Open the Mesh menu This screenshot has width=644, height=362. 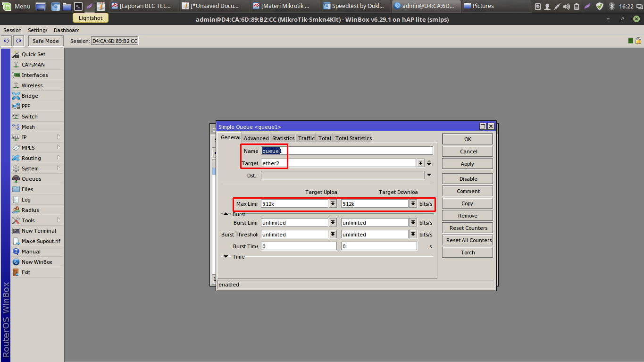click(x=37, y=127)
